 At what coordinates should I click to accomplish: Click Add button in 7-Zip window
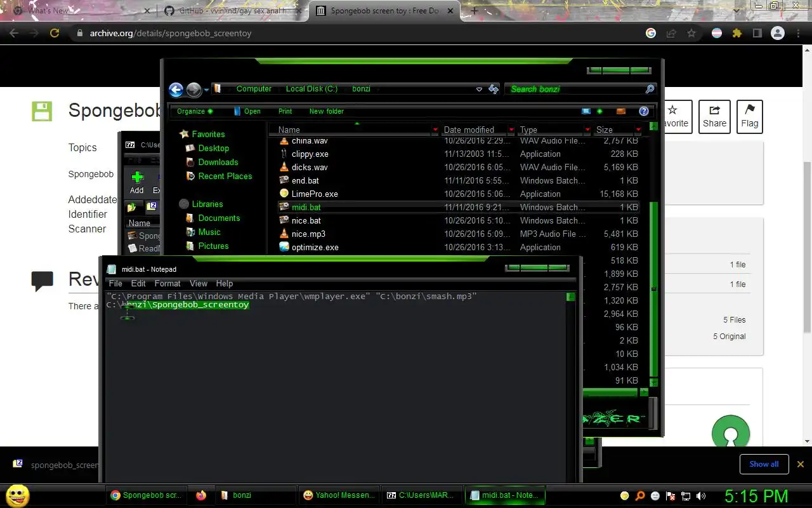(137, 182)
